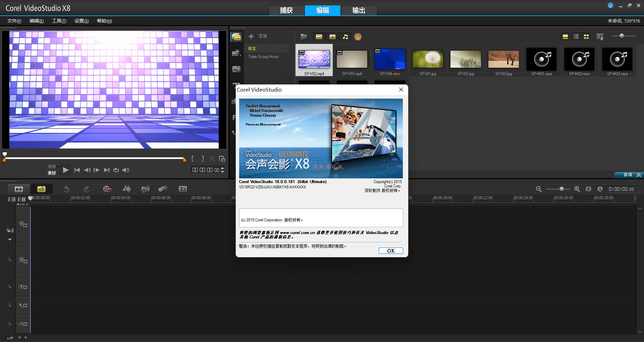This screenshot has width=644, height=342.
Task: Switch preview to Clip (素材) mode
Action: tap(52, 173)
